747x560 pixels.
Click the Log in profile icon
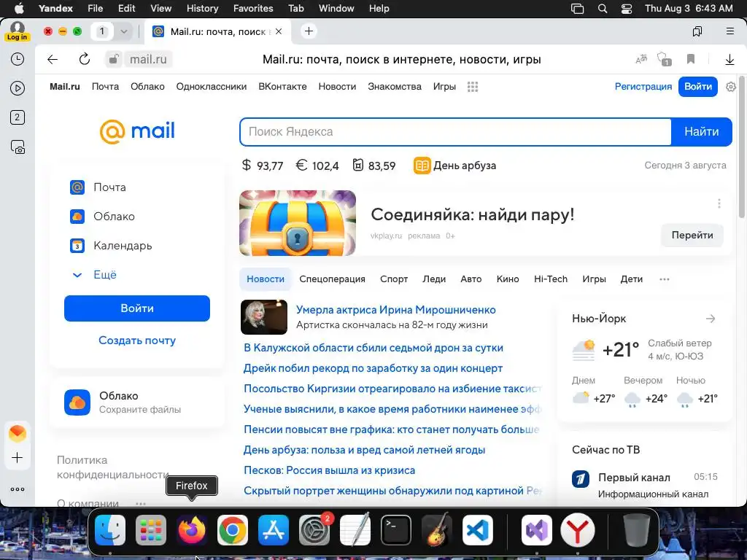click(x=18, y=31)
